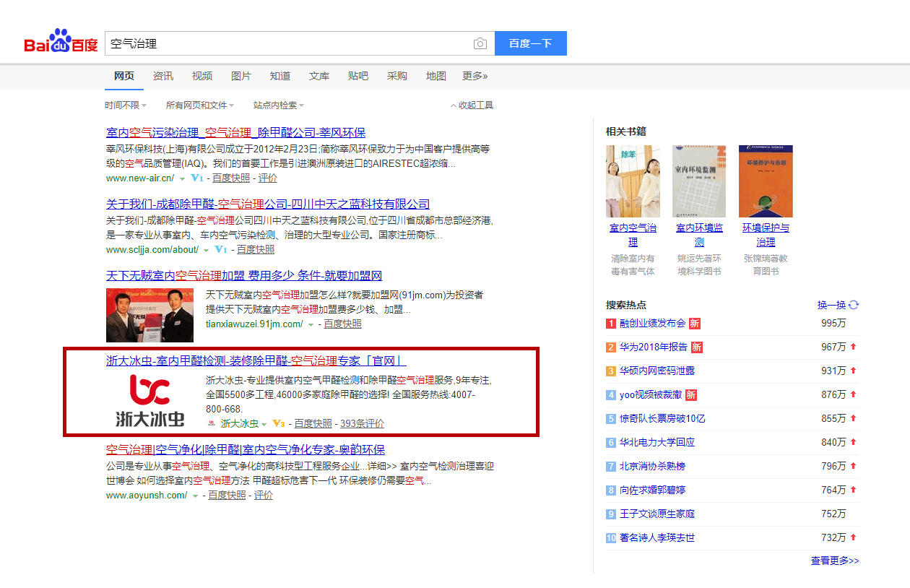Viewport: 910px width, 588px height.
Task: Open result 空气治理|空气净化|除甲醛 奥韵环保
Action: coord(246,449)
